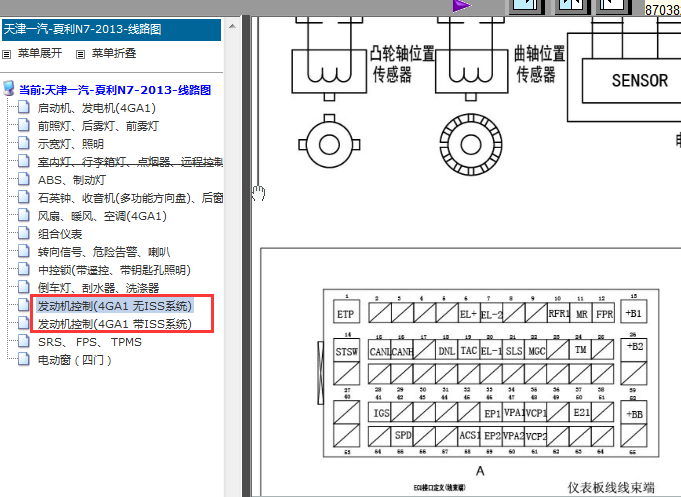Click page icon of 示宽灯、照明
This screenshot has height=497, width=681.
24,143
